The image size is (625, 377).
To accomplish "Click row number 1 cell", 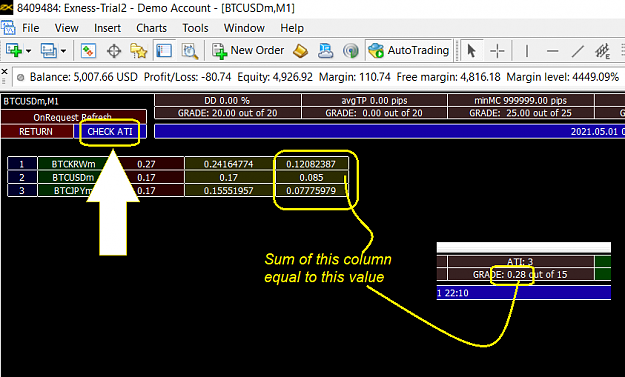I will pyautogui.click(x=22, y=164).
